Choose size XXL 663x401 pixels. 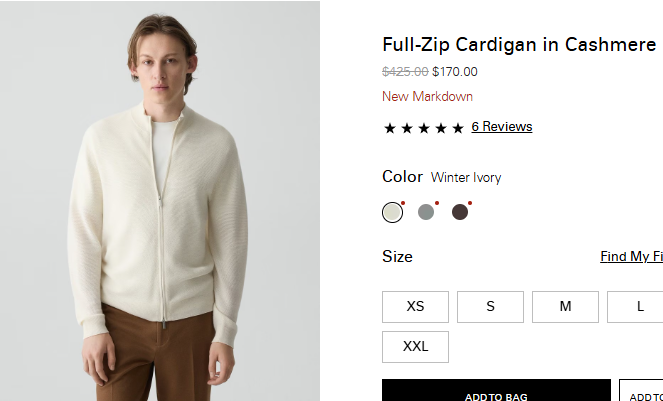(x=415, y=347)
